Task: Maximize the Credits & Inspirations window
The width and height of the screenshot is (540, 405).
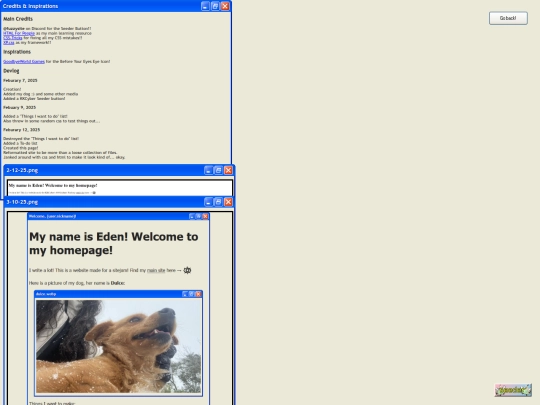Action: coord(215,6)
